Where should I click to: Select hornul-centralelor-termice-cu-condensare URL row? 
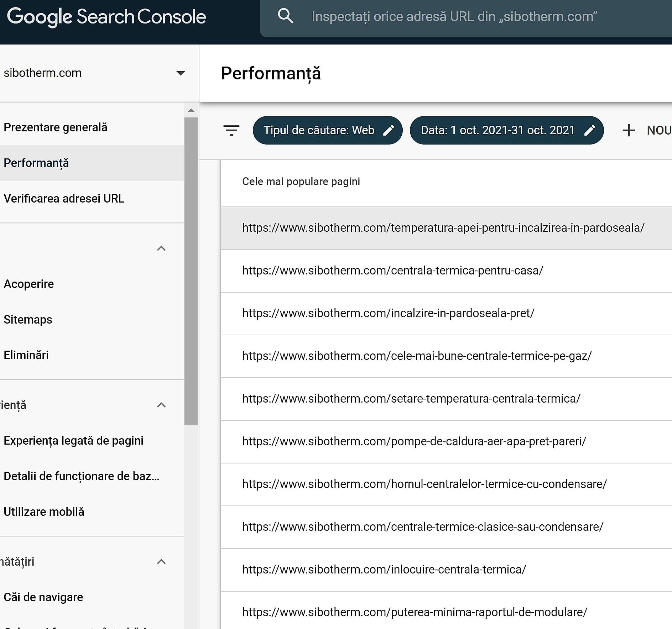446,484
